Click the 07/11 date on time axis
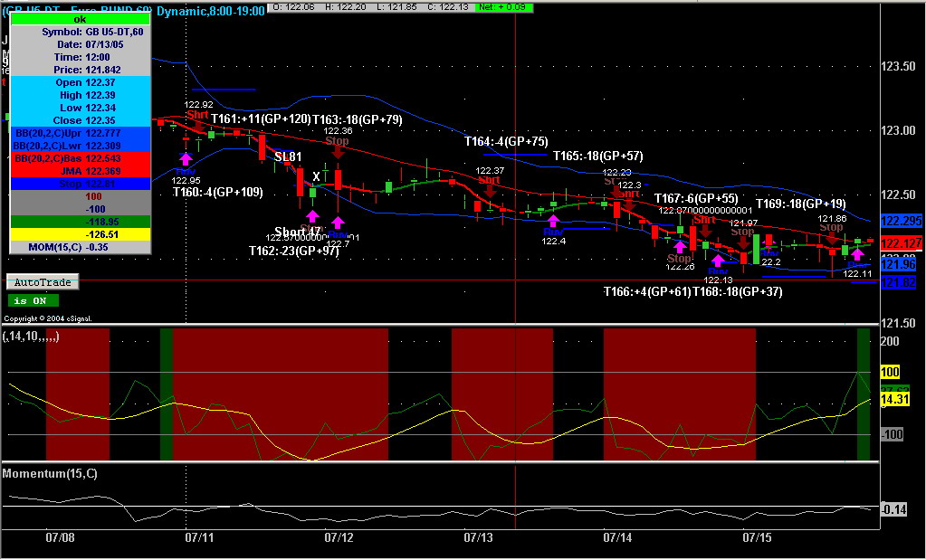 point(198,537)
